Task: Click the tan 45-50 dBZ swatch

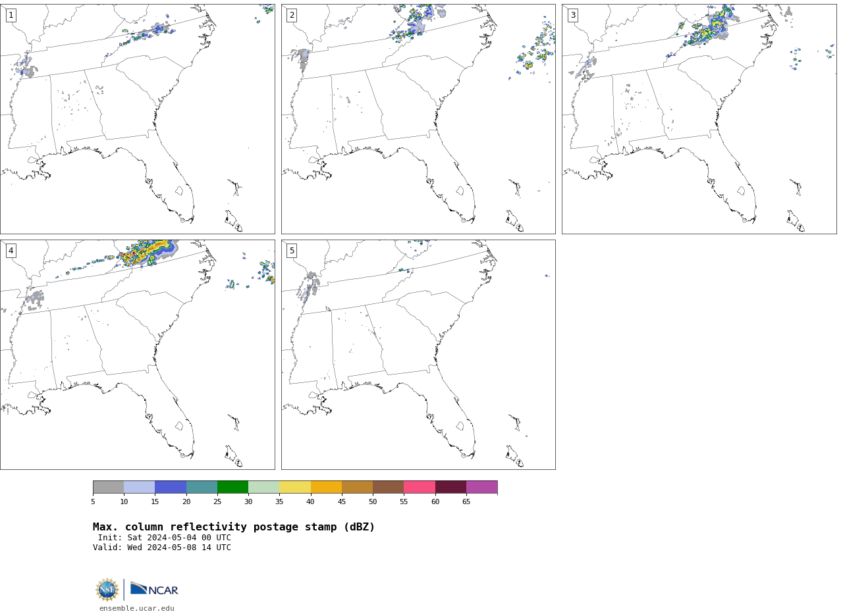Action: [x=357, y=487]
